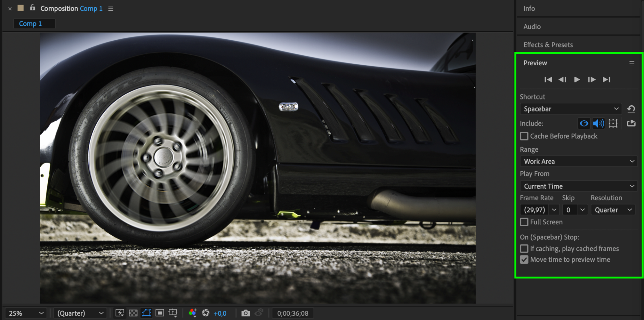The height and width of the screenshot is (320, 644).
Task: Click the Play button in Preview panel
Action: tap(577, 80)
